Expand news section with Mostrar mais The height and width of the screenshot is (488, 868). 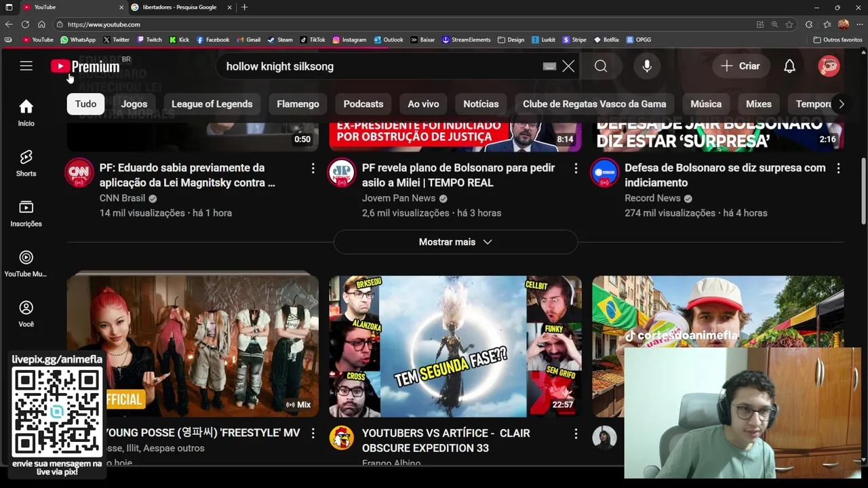click(x=455, y=242)
